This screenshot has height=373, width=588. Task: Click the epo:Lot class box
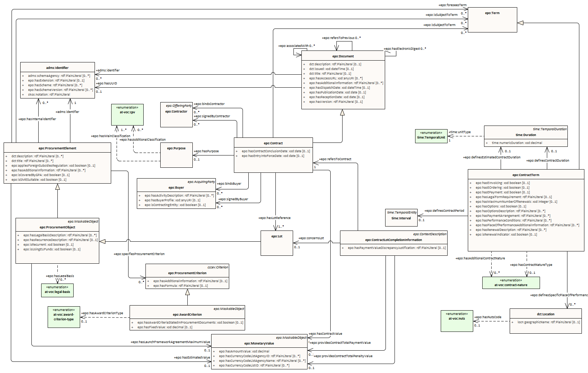point(277,243)
